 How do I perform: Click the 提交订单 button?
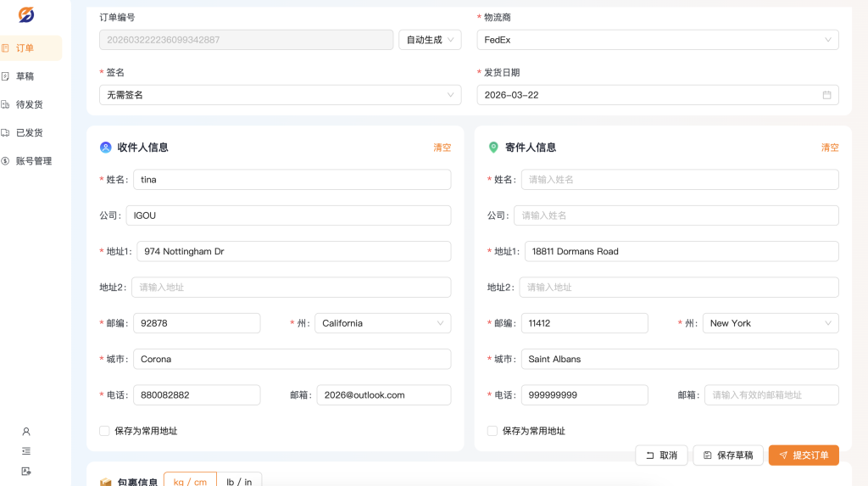[804, 455]
